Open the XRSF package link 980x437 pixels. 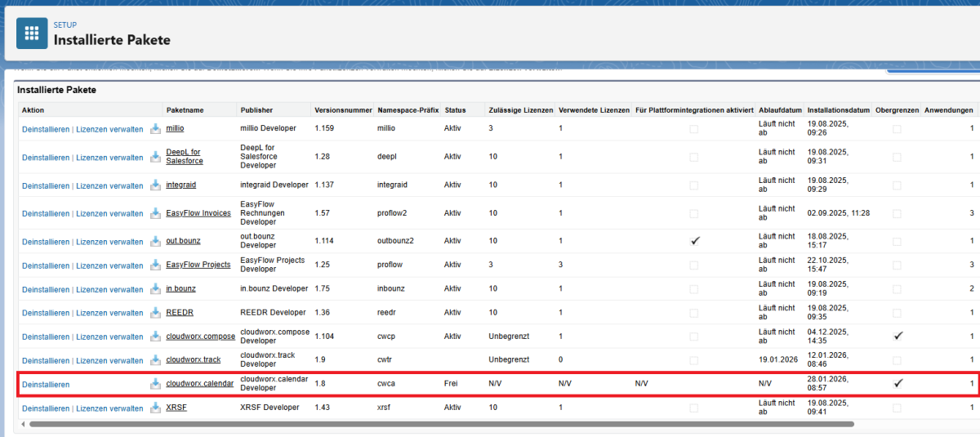176,407
